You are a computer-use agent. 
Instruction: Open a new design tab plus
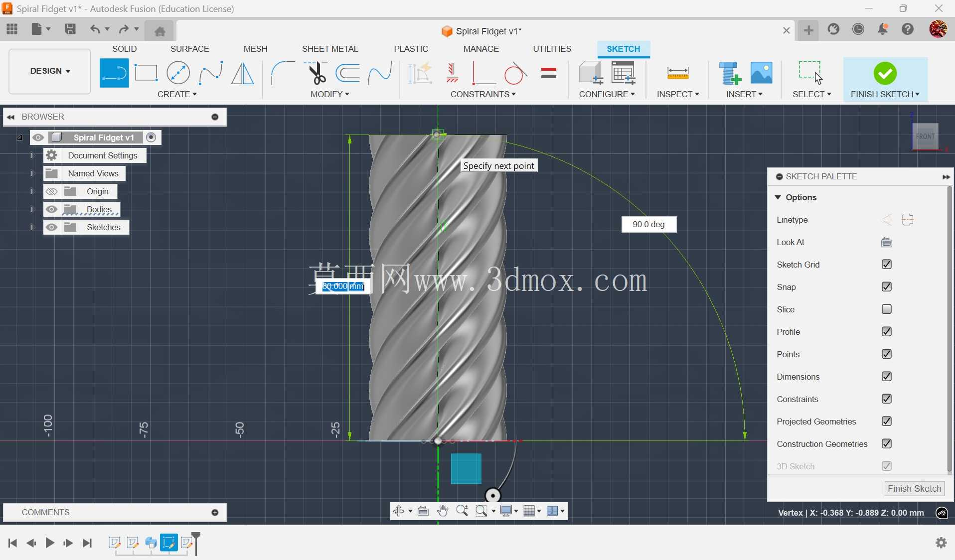(x=808, y=30)
